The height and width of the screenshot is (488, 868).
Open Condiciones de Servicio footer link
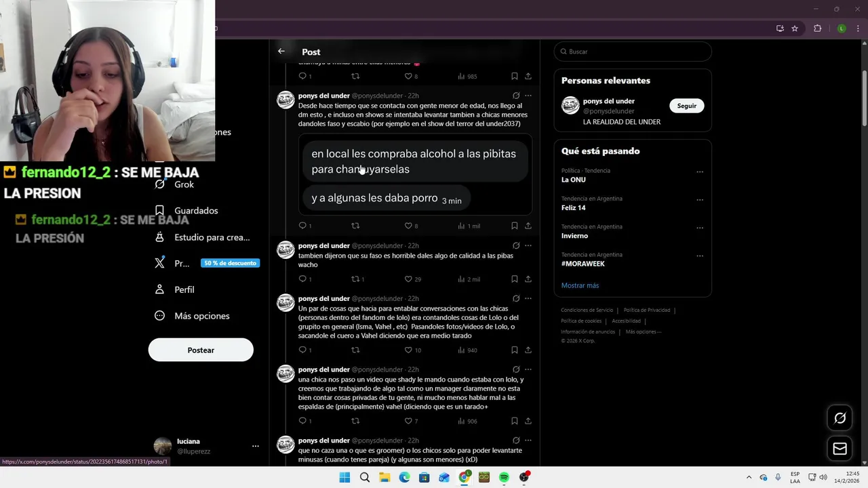click(587, 310)
